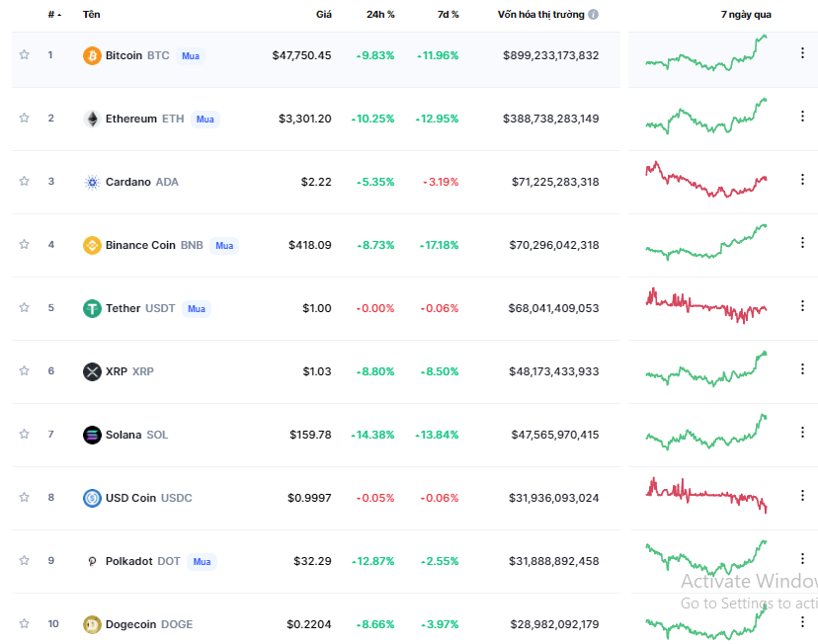
Task: Open Tether's 7-day sparkline chart
Action: (706, 305)
